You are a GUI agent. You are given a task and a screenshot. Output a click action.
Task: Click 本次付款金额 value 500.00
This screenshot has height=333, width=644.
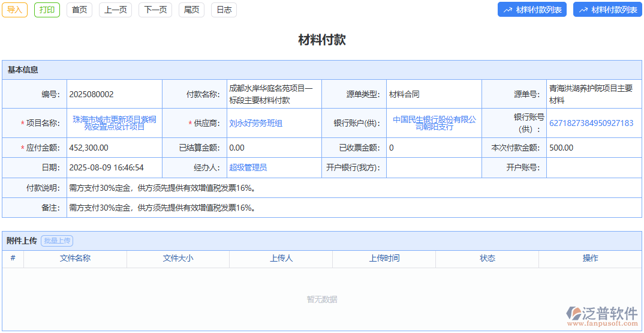point(561,148)
